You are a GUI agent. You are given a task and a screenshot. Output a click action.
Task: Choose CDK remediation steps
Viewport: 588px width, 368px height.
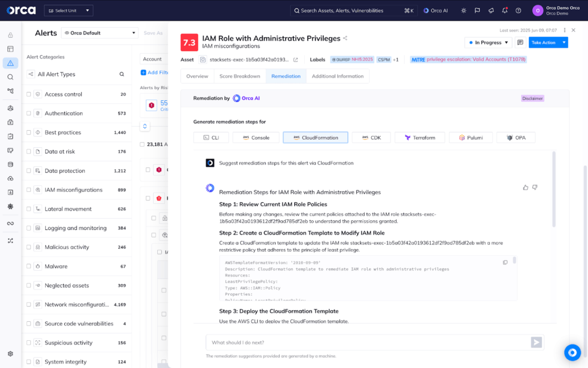[371, 138]
